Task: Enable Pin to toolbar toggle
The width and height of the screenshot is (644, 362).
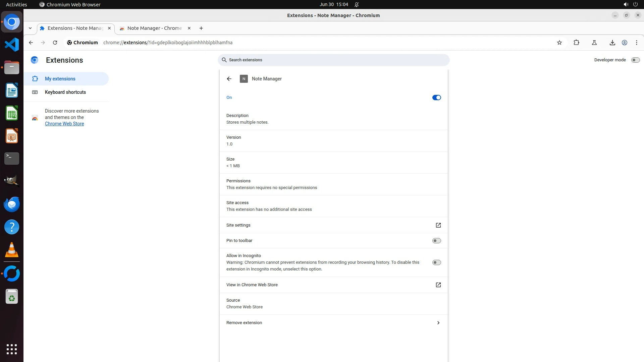Action: click(x=436, y=241)
